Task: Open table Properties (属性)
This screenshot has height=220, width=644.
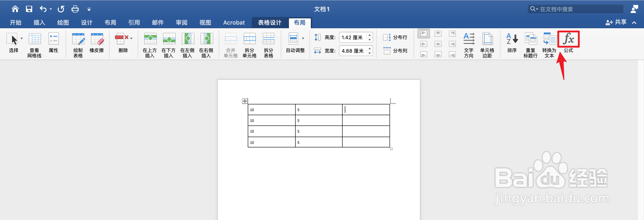Action: click(x=53, y=43)
